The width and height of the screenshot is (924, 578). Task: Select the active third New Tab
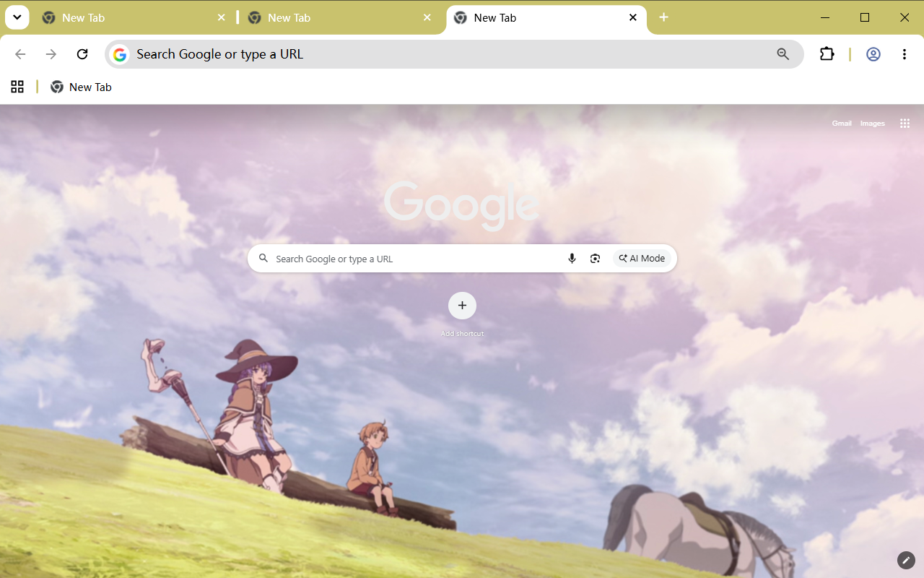pos(546,18)
